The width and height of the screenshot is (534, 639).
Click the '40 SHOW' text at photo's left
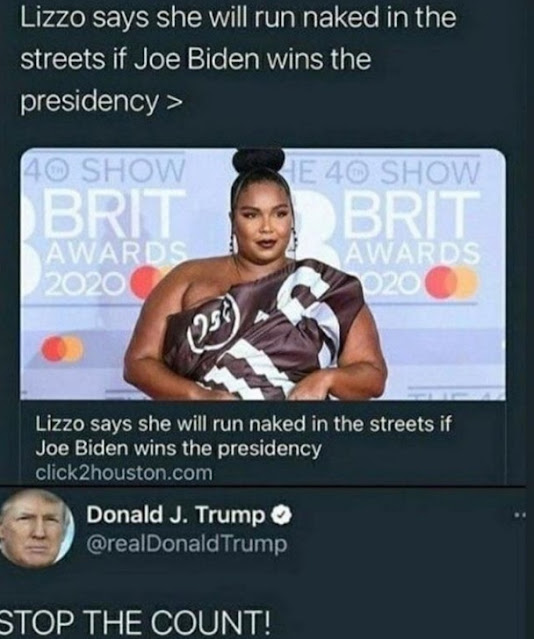(105, 170)
